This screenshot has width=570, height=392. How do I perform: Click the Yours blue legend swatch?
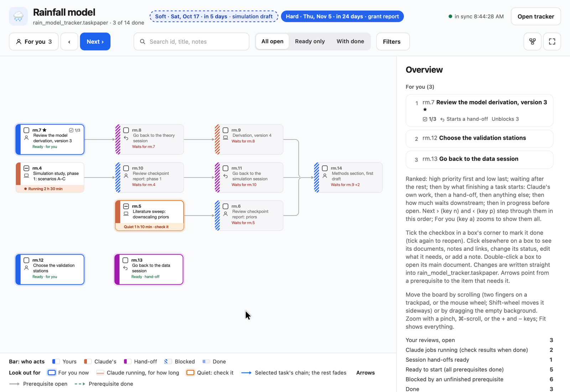[56, 361]
